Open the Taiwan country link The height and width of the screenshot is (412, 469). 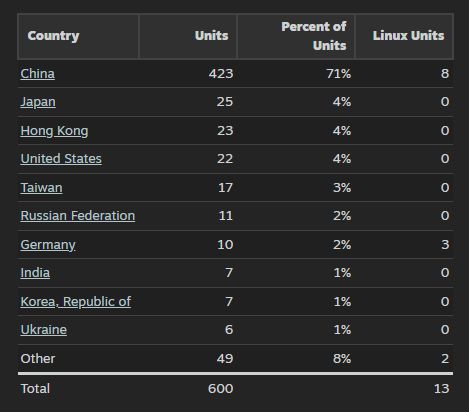(x=41, y=188)
